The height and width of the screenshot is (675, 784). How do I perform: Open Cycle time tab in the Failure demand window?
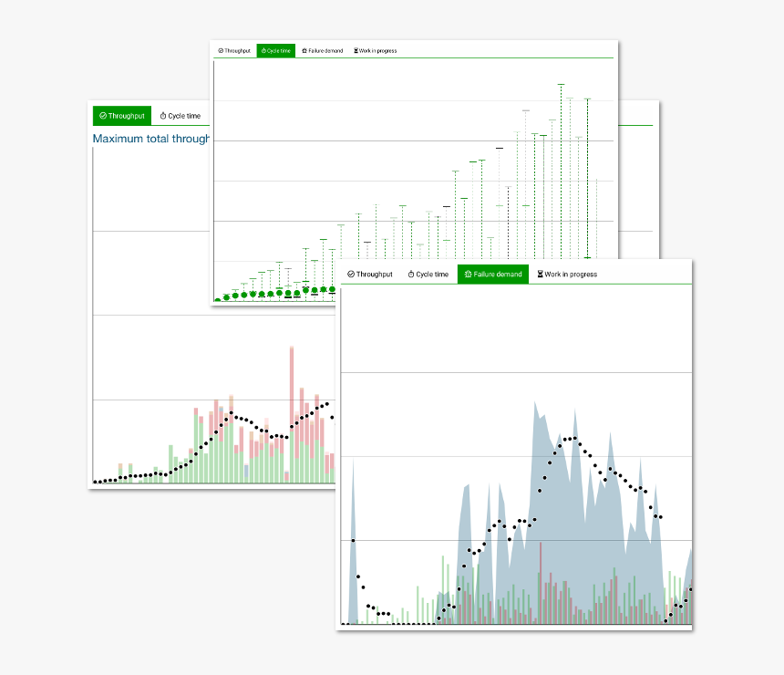tap(428, 275)
